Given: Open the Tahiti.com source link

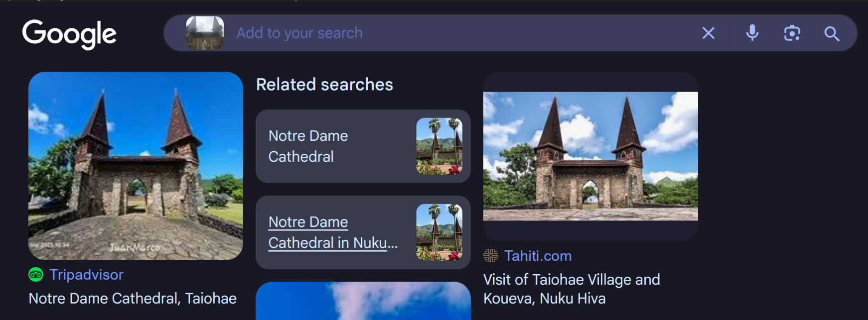Looking at the screenshot, I should [538, 256].
